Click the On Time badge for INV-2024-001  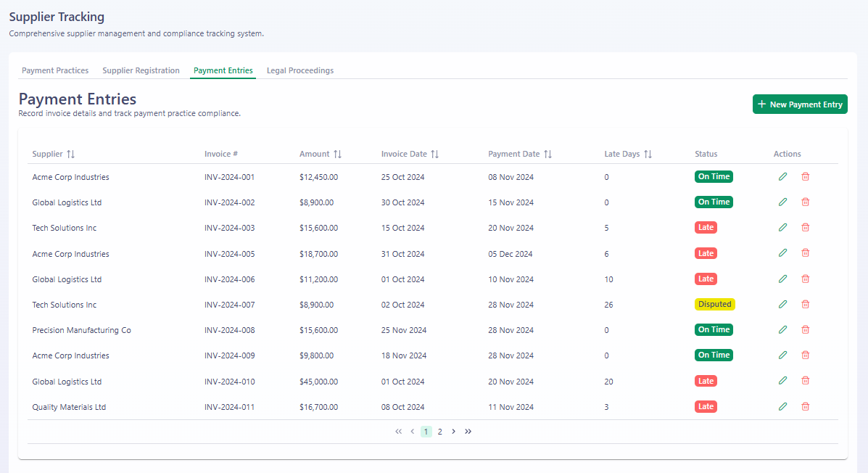pos(714,177)
